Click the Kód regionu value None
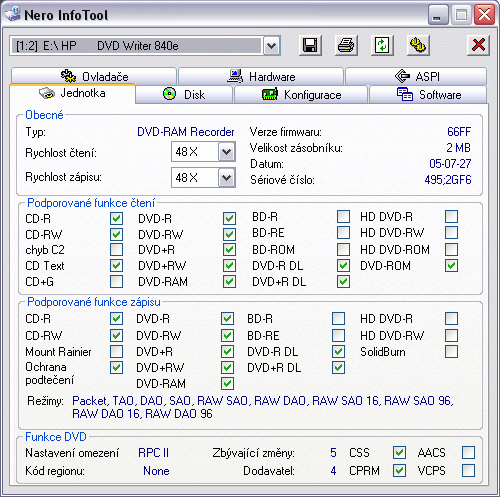Screen dimensions: 500x497 tap(156, 471)
